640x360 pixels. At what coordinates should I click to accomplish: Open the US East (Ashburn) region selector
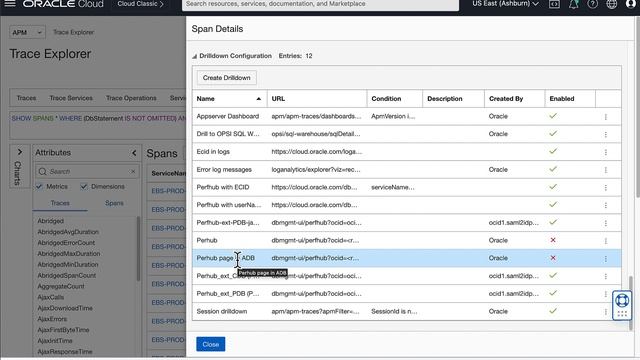pyautogui.click(x=505, y=4)
